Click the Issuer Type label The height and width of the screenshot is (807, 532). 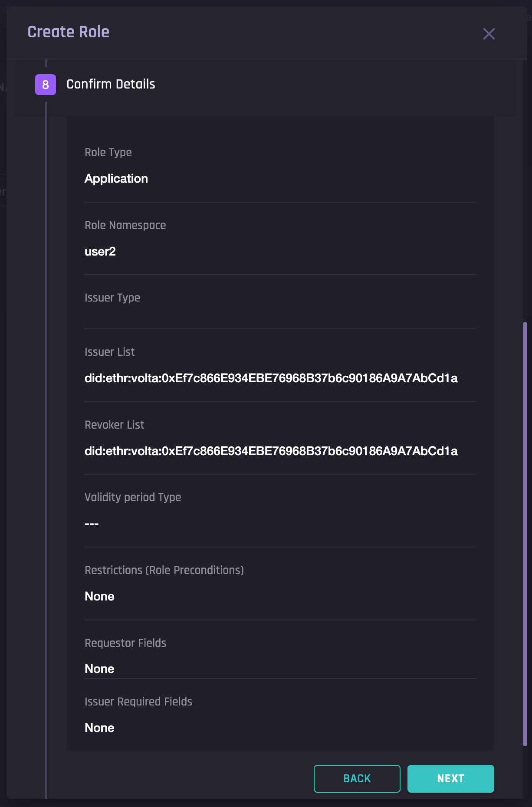112,298
